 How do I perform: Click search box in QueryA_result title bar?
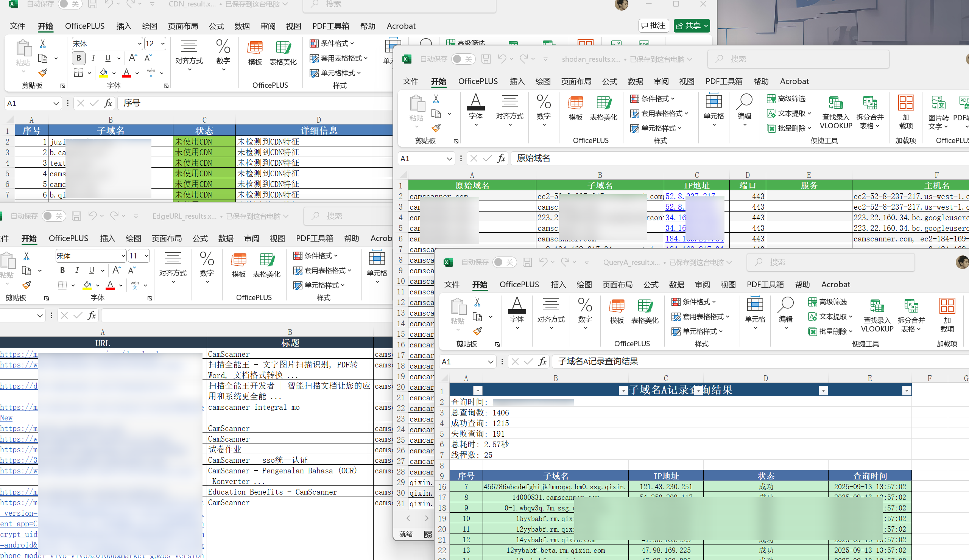pos(830,262)
